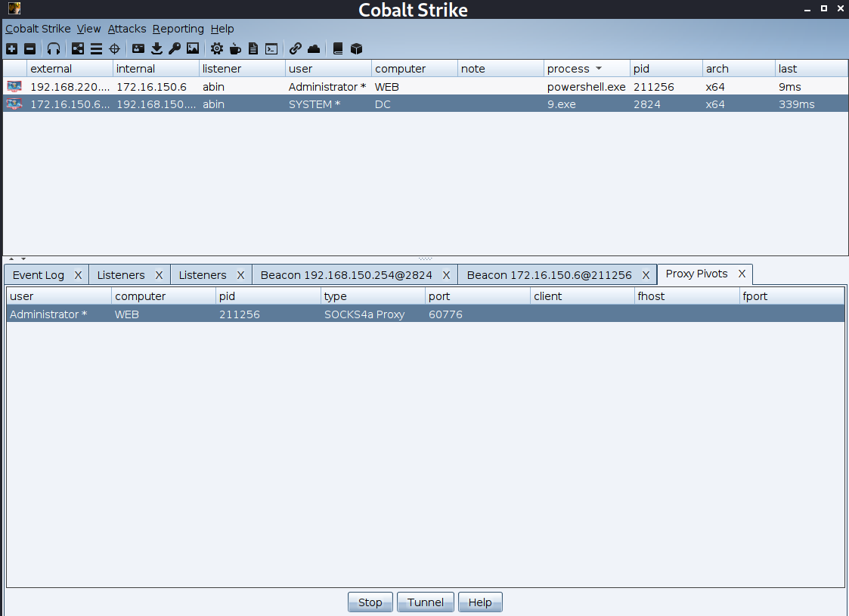Screen dimensions: 849x616
Task: Click the beacon icon of the DC session row
Action: tap(14, 104)
